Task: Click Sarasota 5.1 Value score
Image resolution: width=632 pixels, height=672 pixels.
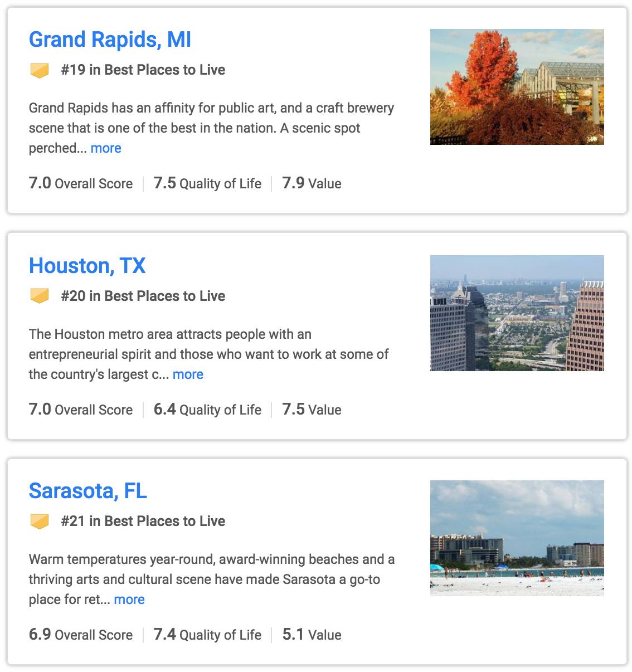Action: tap(312, 635)
